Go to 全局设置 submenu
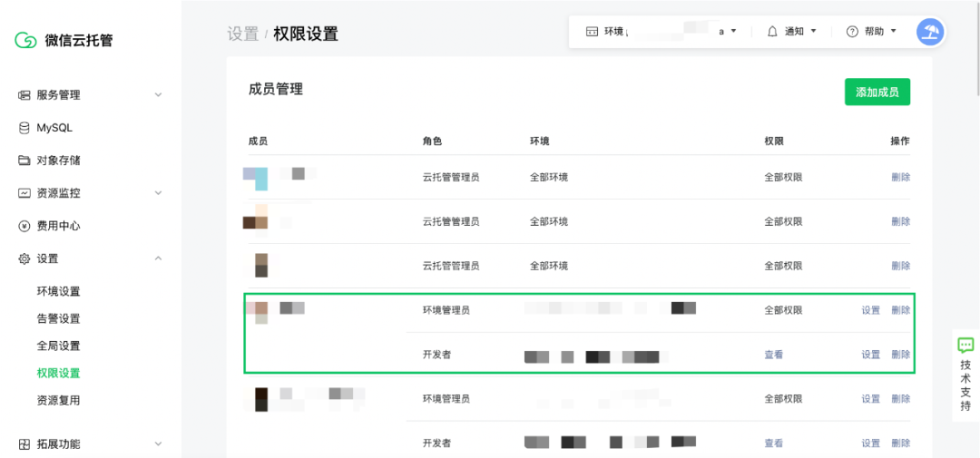The width and height of the screenshot is (980, 458). coord(59,346)
